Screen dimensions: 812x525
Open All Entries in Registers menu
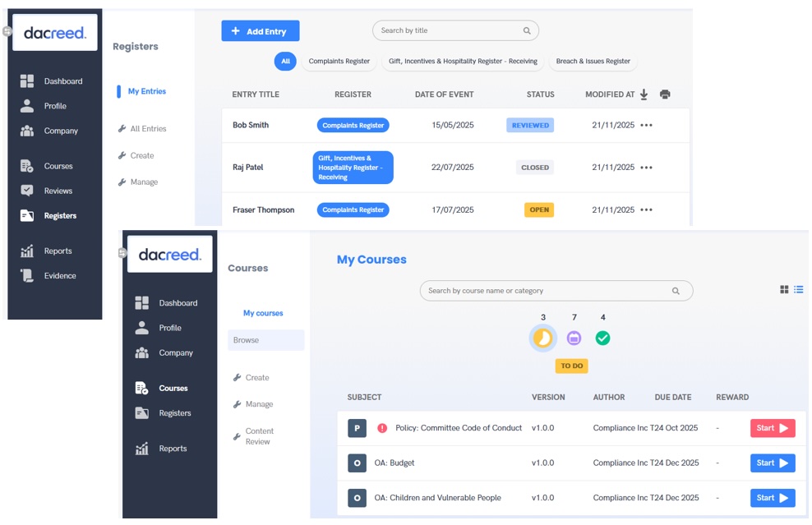148,129
